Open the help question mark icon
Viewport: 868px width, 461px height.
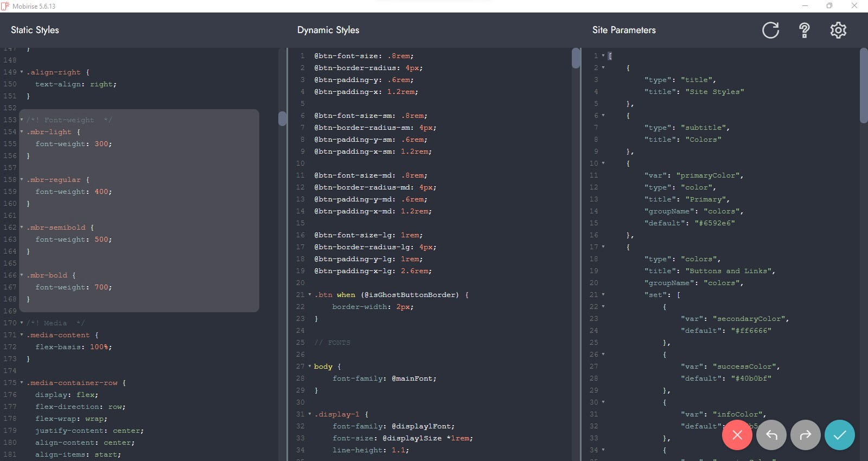(x=805, y=30)
